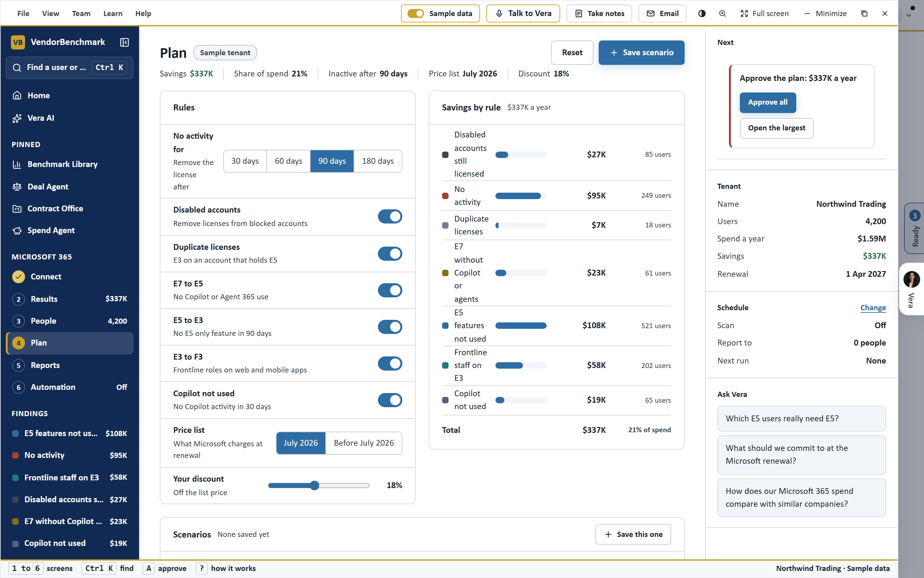Open Contract Office in sidebar
This screenshot has height=578, width=924.
[x=70, y=209]
